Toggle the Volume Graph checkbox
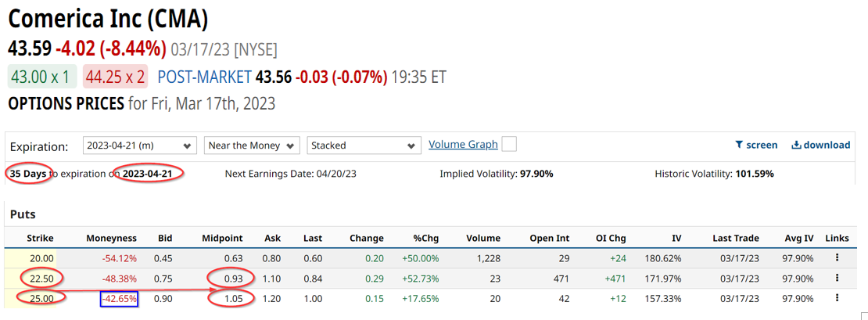This screenshot has width=868, height=320. [x=509, y=144]
